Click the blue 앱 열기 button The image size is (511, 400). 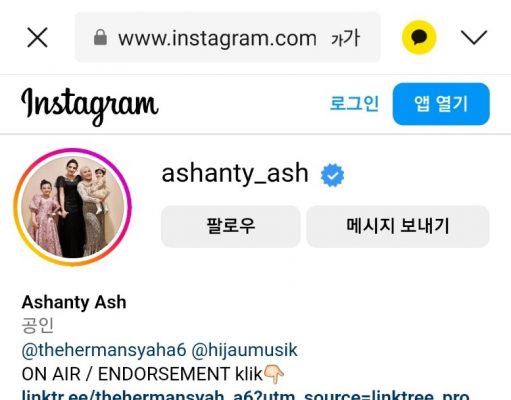(441, 104)
